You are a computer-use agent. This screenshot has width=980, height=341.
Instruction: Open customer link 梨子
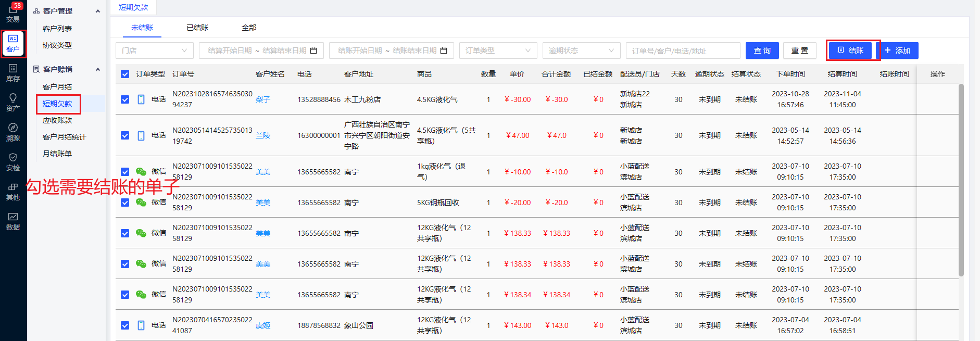pyautogui.click(x=263, y=99)
